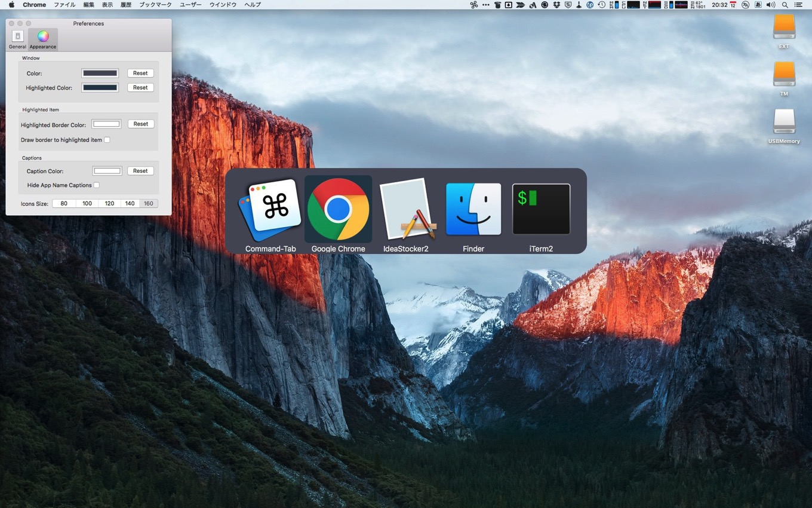Open the Highlighted Color swatch picker

(100, 87)
